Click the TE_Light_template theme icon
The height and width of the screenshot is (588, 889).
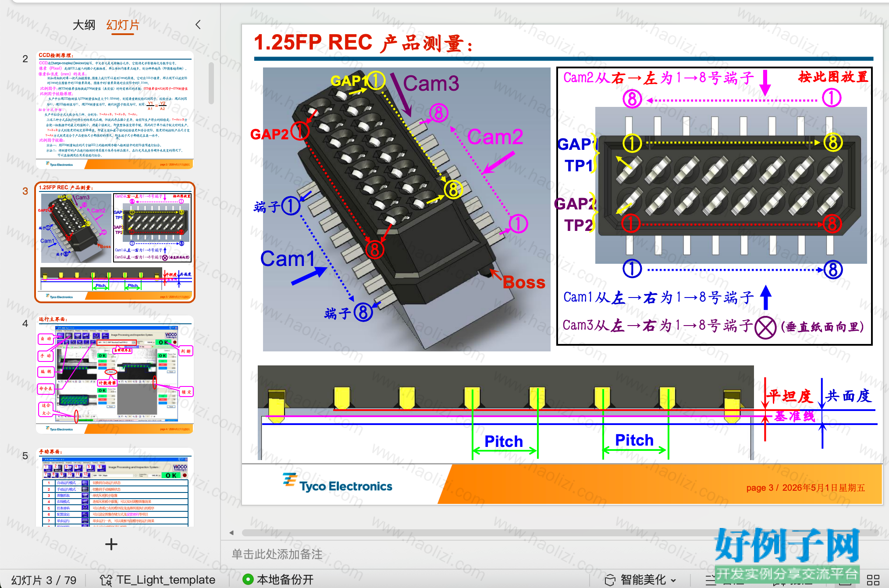coord(106,580)
